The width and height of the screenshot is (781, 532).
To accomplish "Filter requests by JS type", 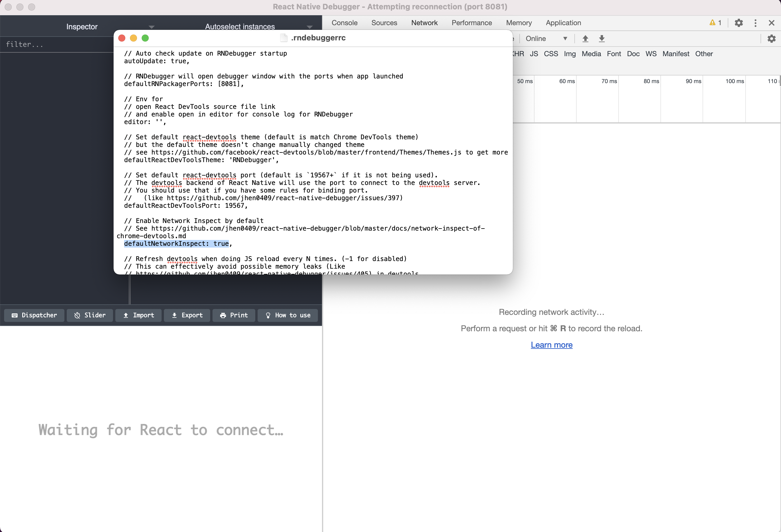I will pyautogui.click(x=534, y=54).
